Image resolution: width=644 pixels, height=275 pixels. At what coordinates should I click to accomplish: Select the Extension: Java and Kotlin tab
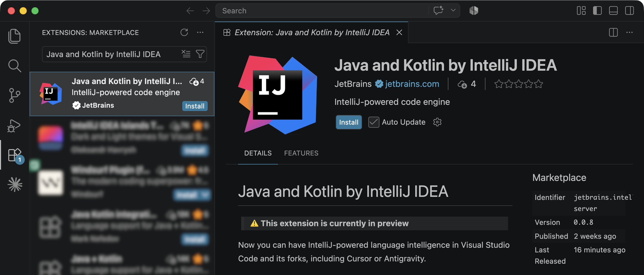click(x=311, y=32)
